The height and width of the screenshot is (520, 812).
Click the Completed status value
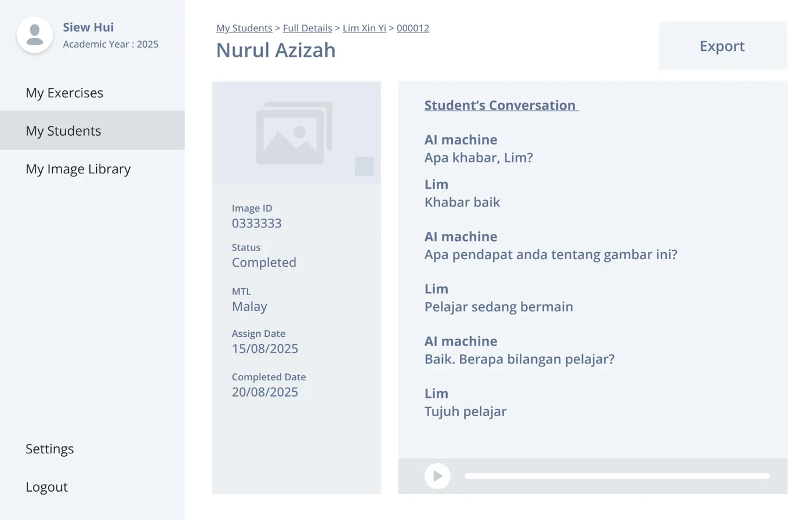pyautogui.click(x=264, y=263)
